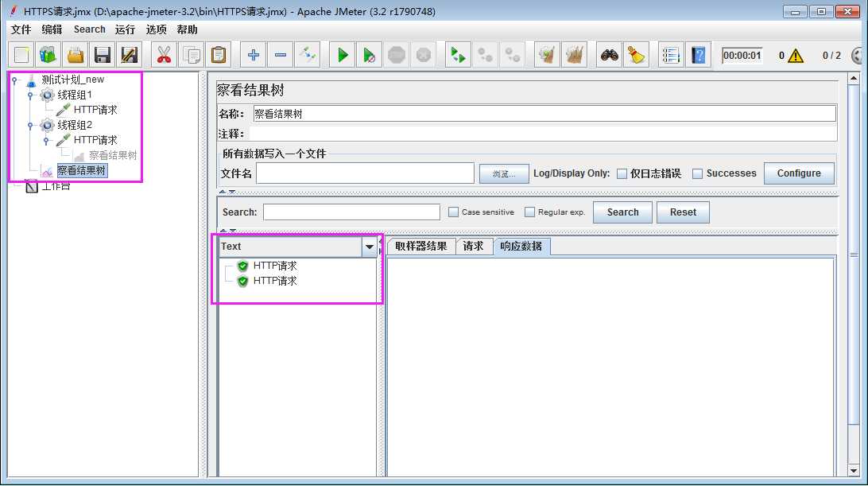
Task: Click Start no pauses icon
Action: point(370,55)
